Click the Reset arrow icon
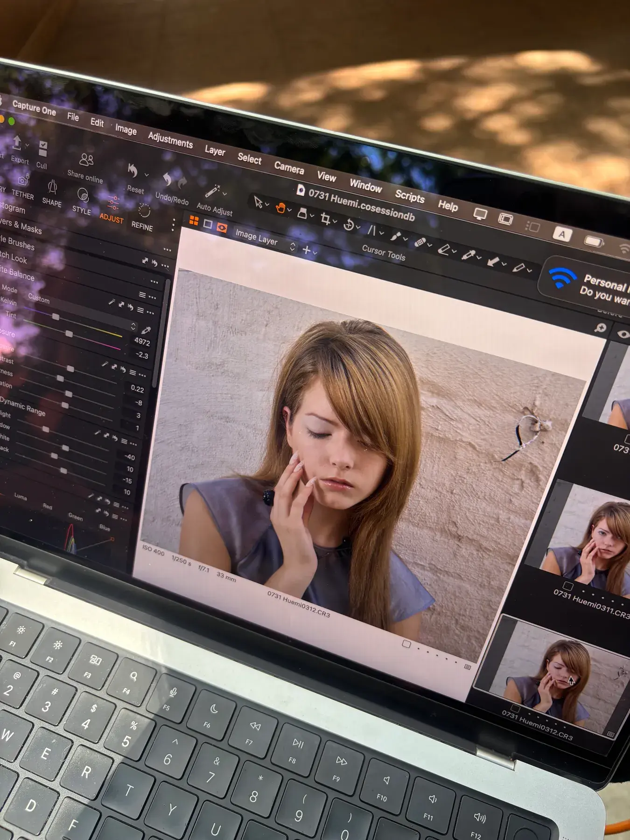This screenshot has width=630, height=840. click(133, 170)
